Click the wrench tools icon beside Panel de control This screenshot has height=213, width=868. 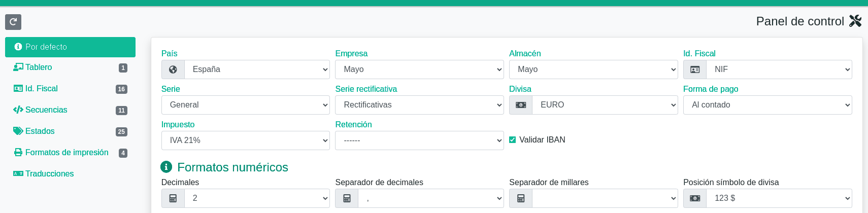(855, 21)
